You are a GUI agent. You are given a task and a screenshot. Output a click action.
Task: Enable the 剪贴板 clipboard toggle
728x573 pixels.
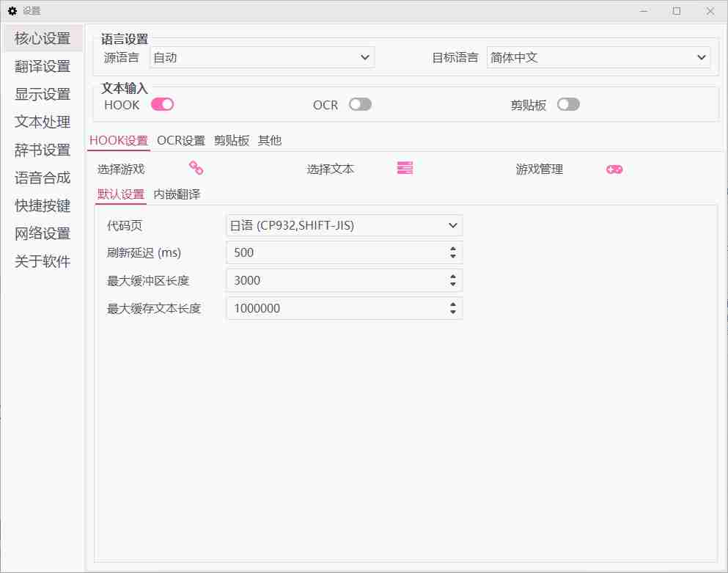[568, 105]
